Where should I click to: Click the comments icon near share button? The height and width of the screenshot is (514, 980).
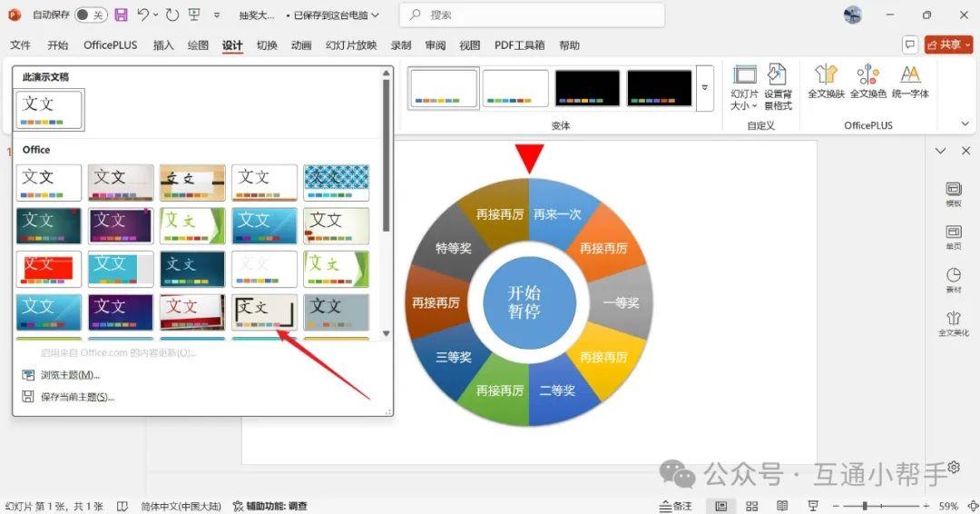[x=910, y=44]
